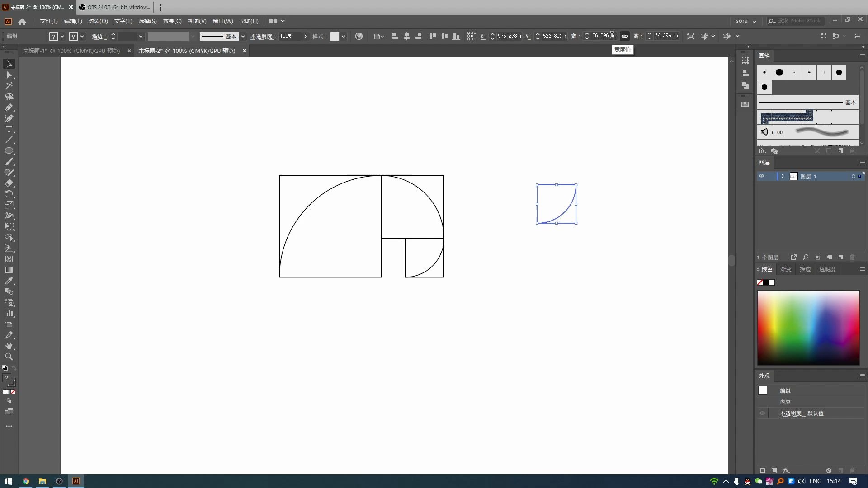This screenshot has height=488, width=868.
Task: Toggle visibility eye of 图层 1
Action: click(x=762, y=176)
